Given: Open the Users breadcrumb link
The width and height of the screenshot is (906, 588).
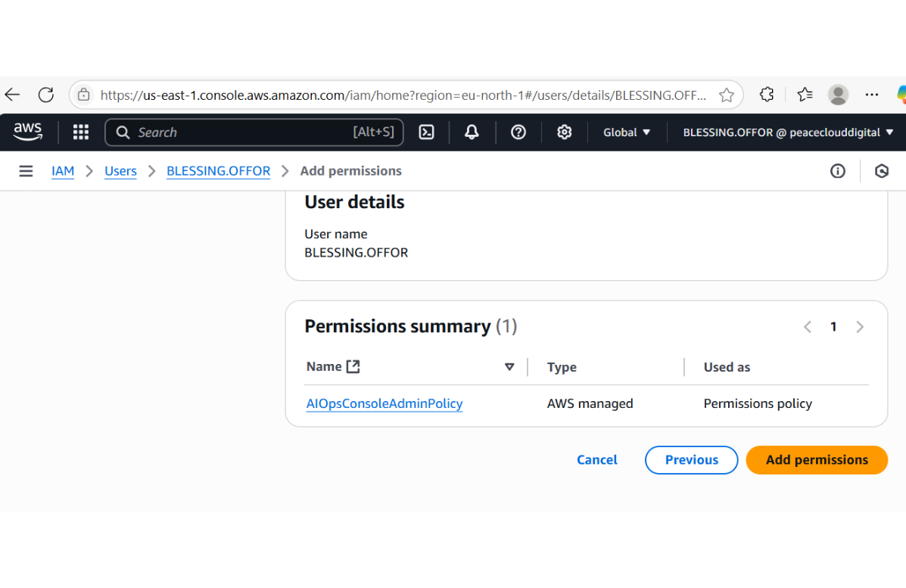Looking at the screenshot, I should pyautogui.click(x=121, y=171).
